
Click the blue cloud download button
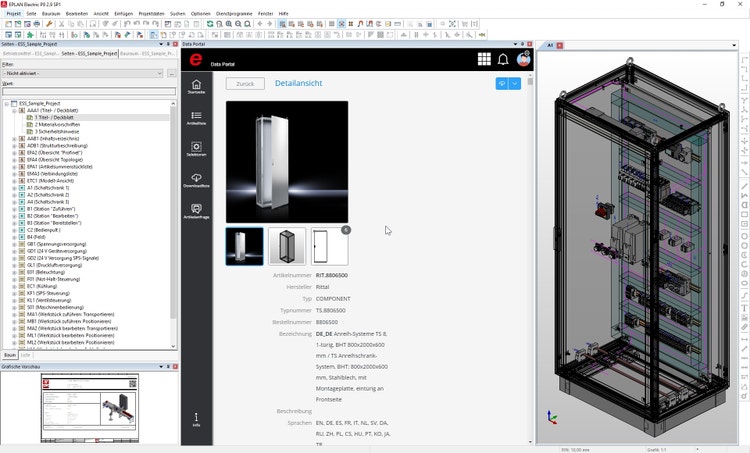(x=502, y=84)
